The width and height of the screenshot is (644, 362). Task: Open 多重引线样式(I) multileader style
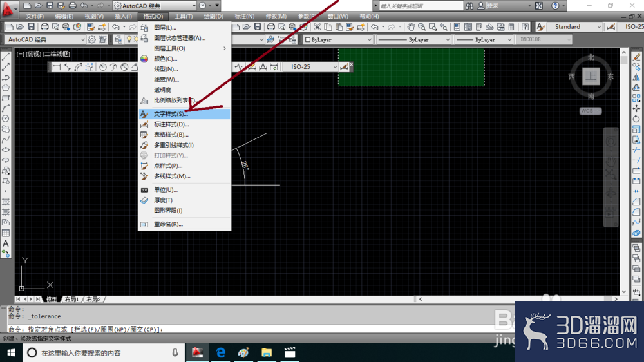(184, 145)
